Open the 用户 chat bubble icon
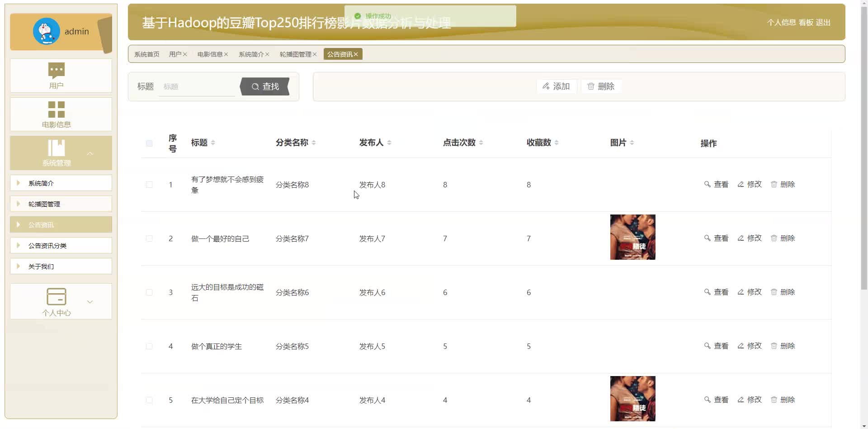This screenshot has width=868, height=429. coord(57,70)
